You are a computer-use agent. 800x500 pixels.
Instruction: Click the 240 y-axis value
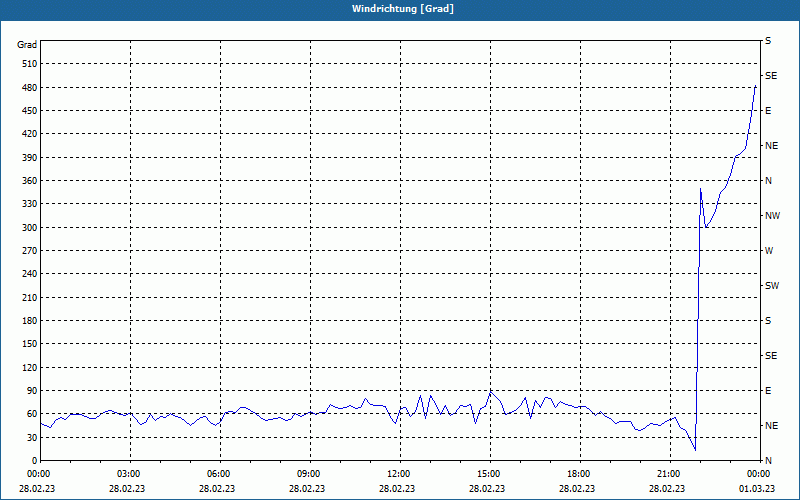[30, 273]
